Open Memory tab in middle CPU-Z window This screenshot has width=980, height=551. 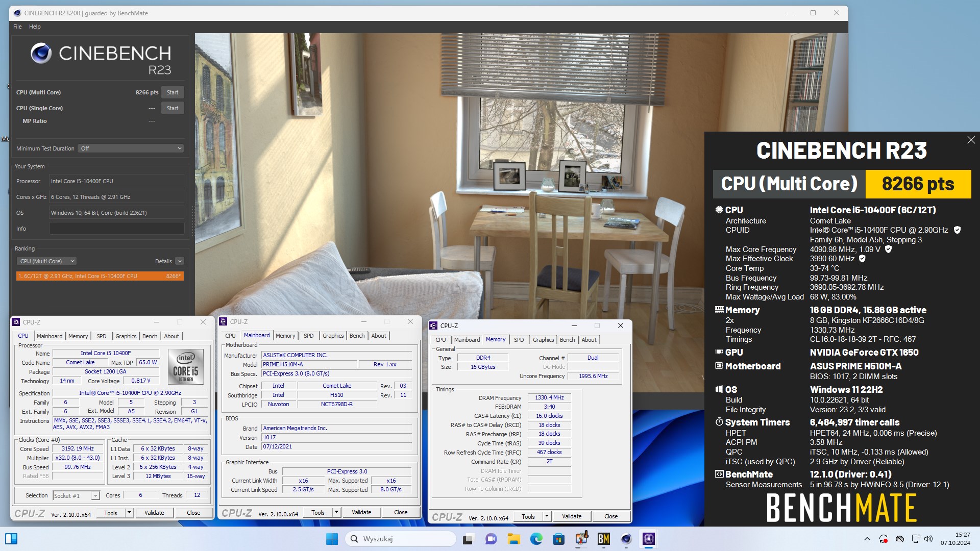(x=285, y=336)
